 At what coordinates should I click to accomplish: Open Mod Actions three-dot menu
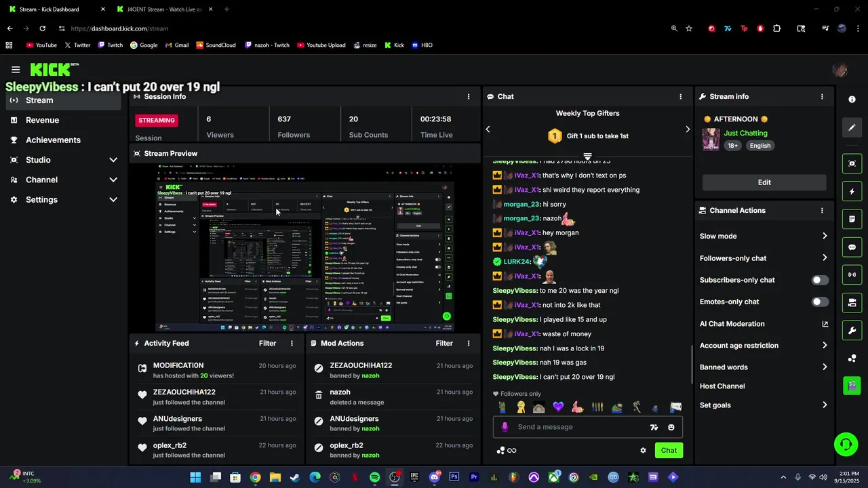(468, 343)
